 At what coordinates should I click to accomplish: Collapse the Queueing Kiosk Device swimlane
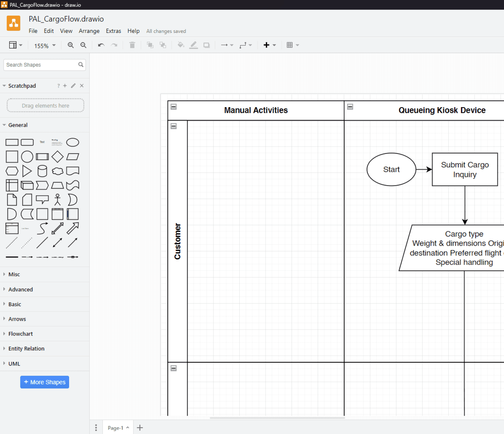(x=350, y=107)
